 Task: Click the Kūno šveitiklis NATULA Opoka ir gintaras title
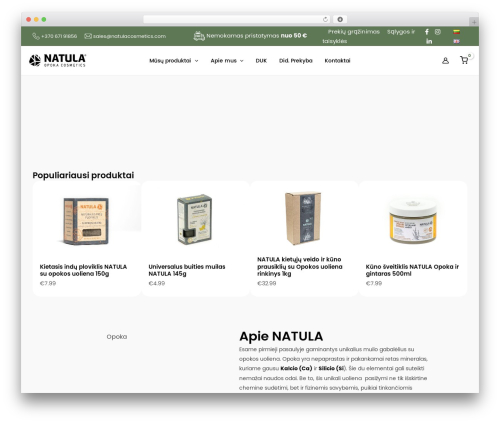click(412, 270)
